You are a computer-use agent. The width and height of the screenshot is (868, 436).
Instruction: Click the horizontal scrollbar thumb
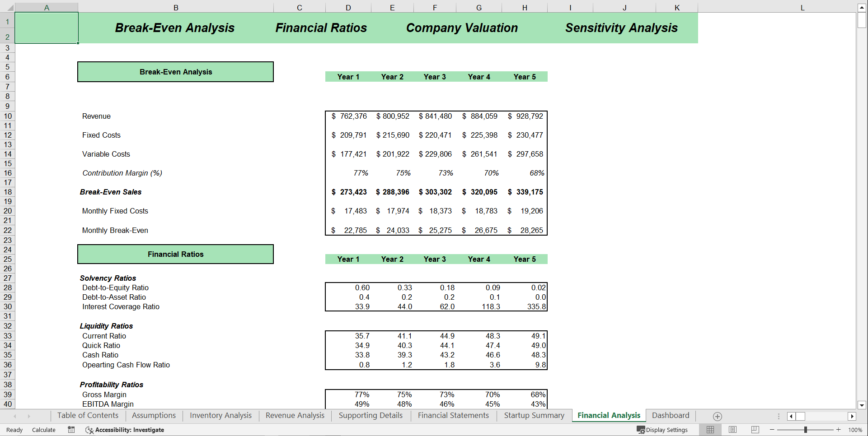(x=800, y=416)
